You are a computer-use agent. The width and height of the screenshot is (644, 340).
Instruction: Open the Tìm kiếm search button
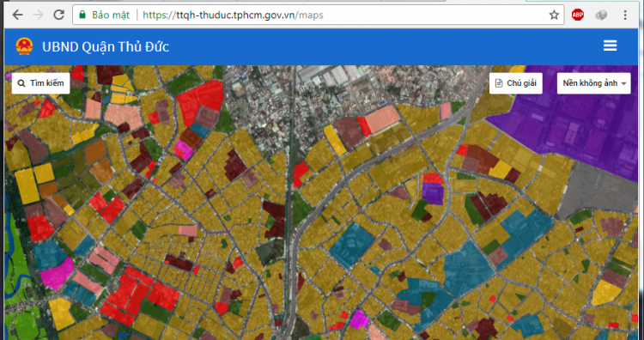pos(40,83)
